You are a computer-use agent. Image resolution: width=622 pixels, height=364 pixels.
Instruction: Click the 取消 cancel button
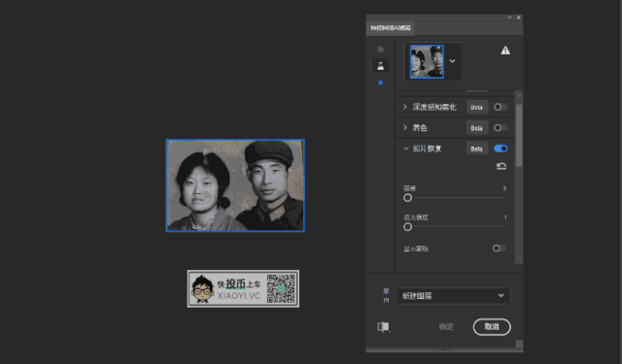click(492, 327)
